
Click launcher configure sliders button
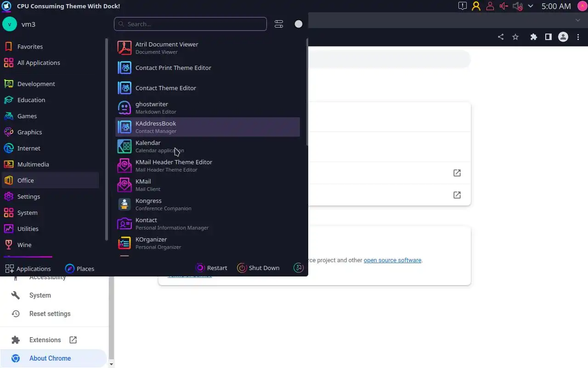coord(279,24)
